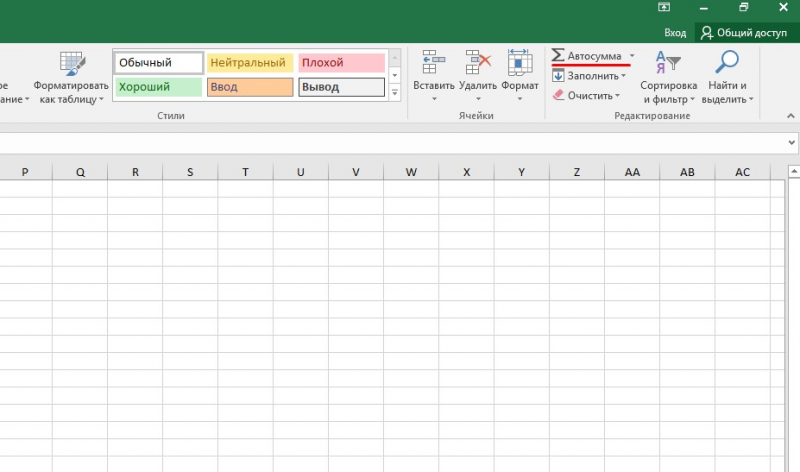Select column P header

(x=26, y=172)
